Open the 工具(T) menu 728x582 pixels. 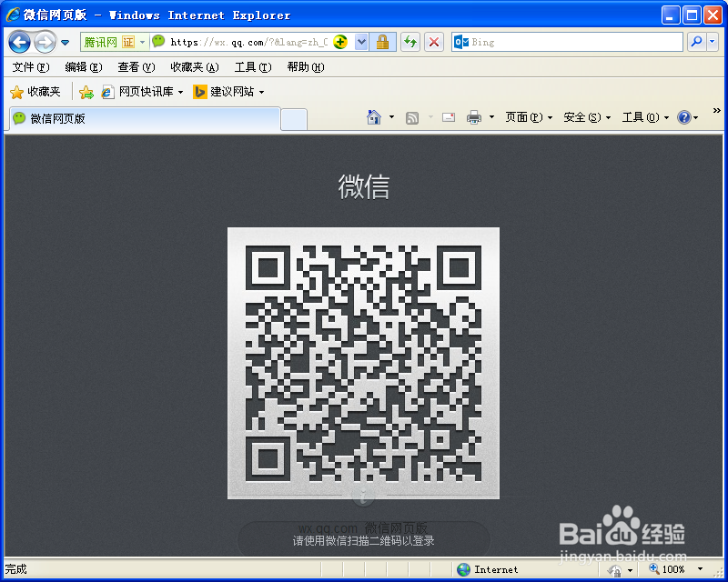[253, 67]
